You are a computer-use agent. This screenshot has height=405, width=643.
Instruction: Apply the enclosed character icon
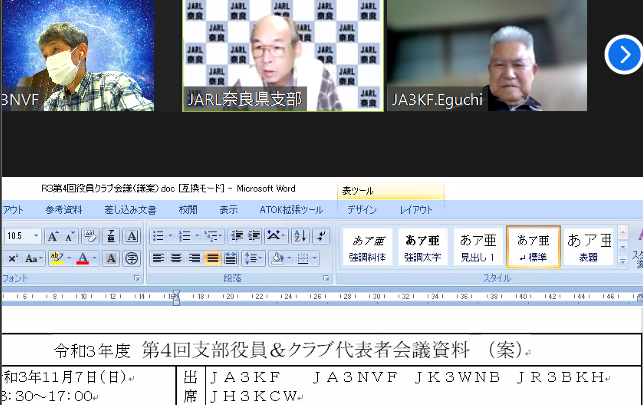(131, 258)
